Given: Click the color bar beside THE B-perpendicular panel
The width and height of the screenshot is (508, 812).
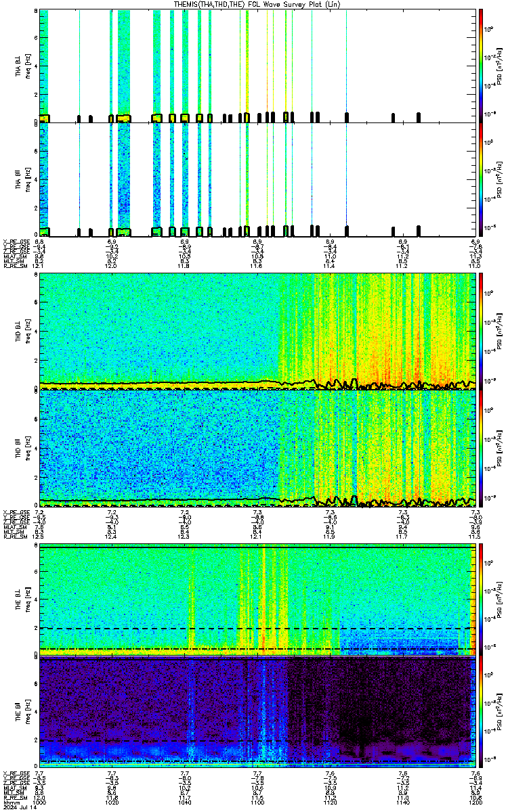Looking at the screenshot, I should tap(481, 600).
